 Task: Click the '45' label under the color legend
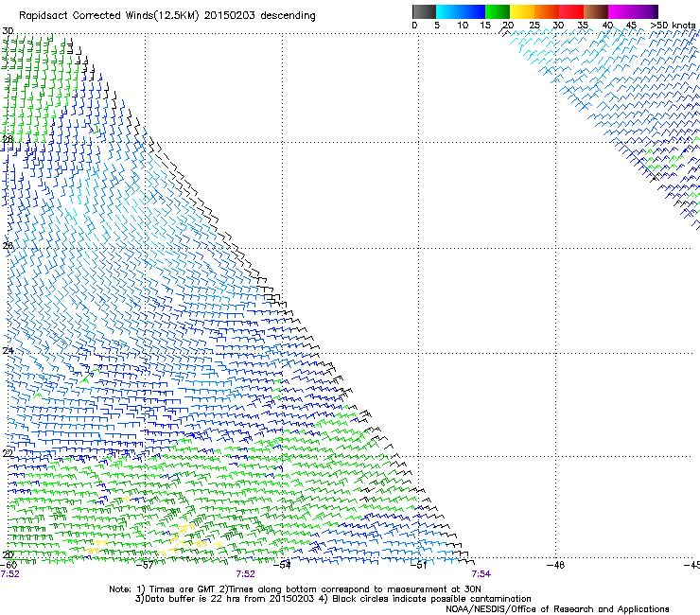point(631,25)
